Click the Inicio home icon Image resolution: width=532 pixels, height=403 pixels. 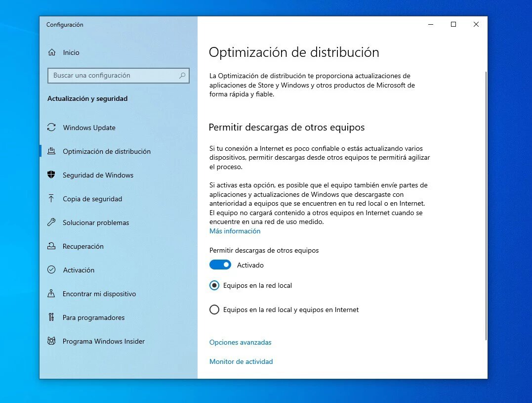(51, 52)
